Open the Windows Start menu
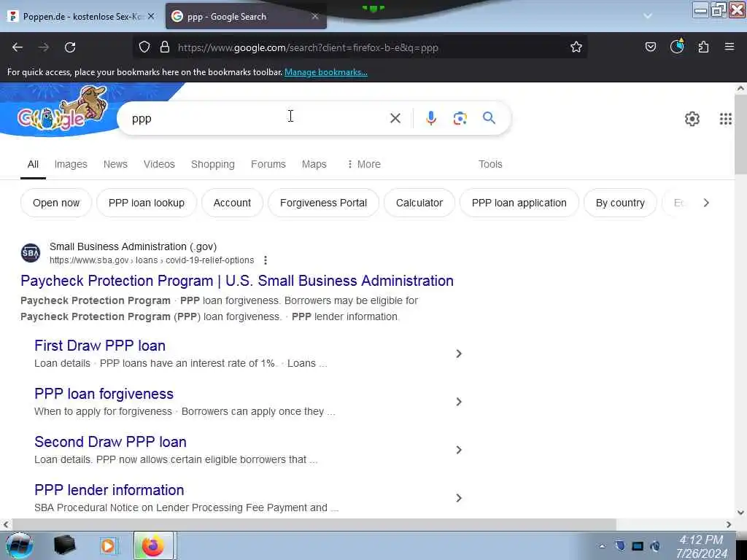 [19, 545]
